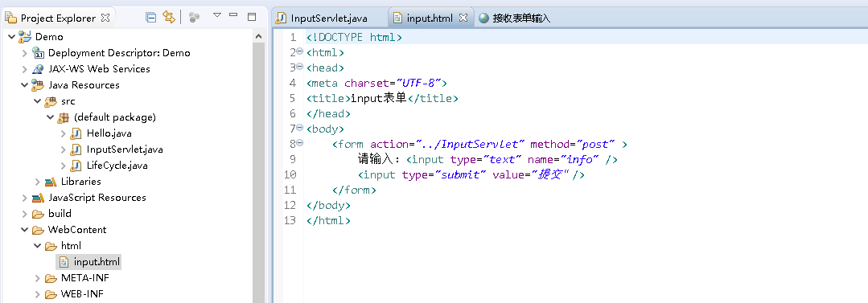Fold the form tag on line 8

coord(299,144)
